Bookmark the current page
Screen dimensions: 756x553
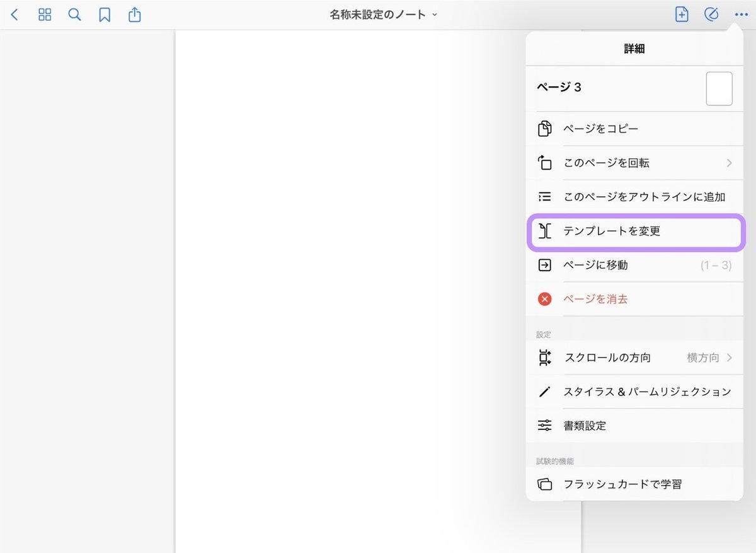pos(104,14)
